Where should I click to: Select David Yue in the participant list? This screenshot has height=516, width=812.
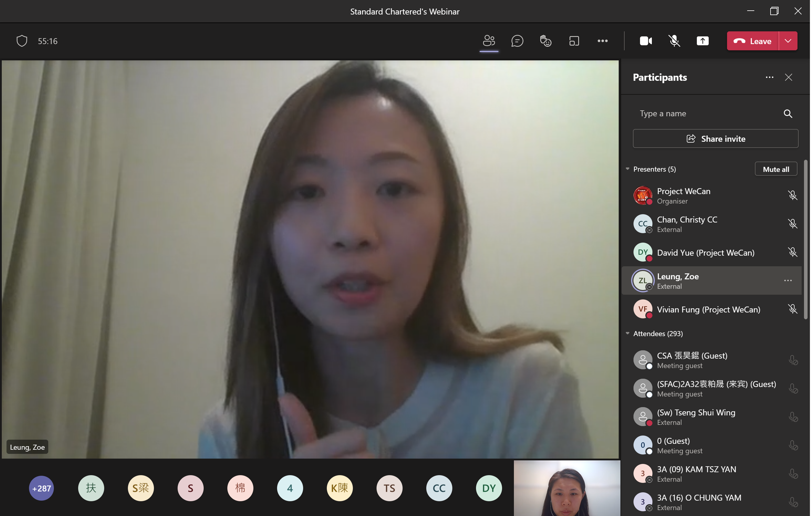click(x=705, y=252)
